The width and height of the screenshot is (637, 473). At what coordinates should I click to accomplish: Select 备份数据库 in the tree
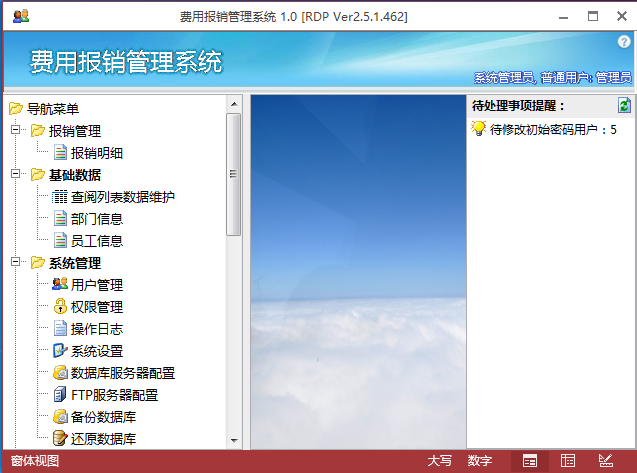[103, 417]
